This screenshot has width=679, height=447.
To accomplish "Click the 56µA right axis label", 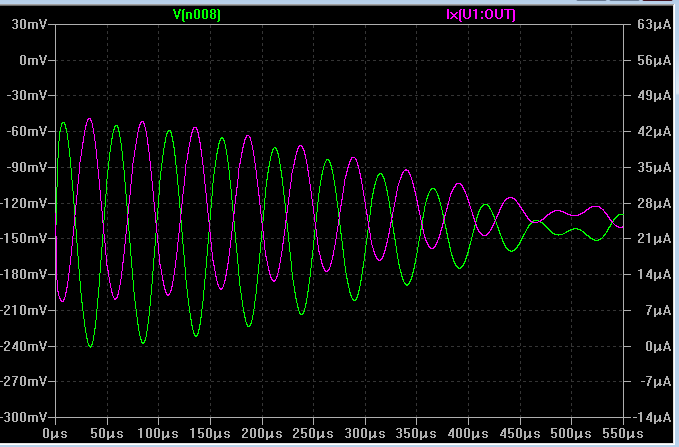I will tap(654, 60).
